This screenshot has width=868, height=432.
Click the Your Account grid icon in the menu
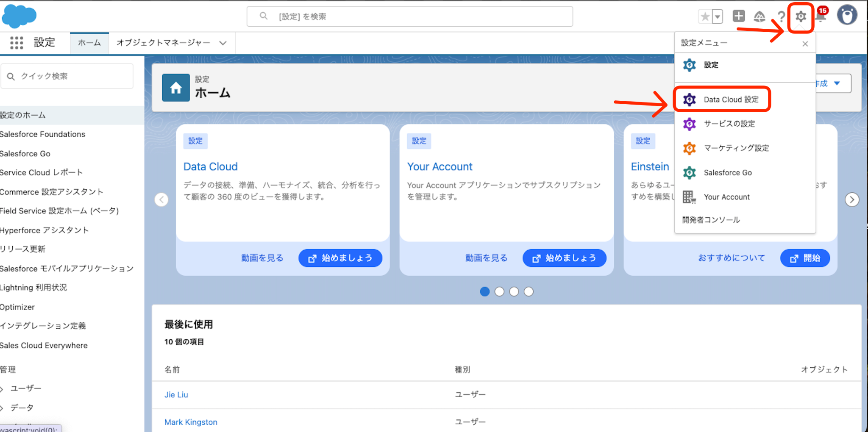click(689, 197)
